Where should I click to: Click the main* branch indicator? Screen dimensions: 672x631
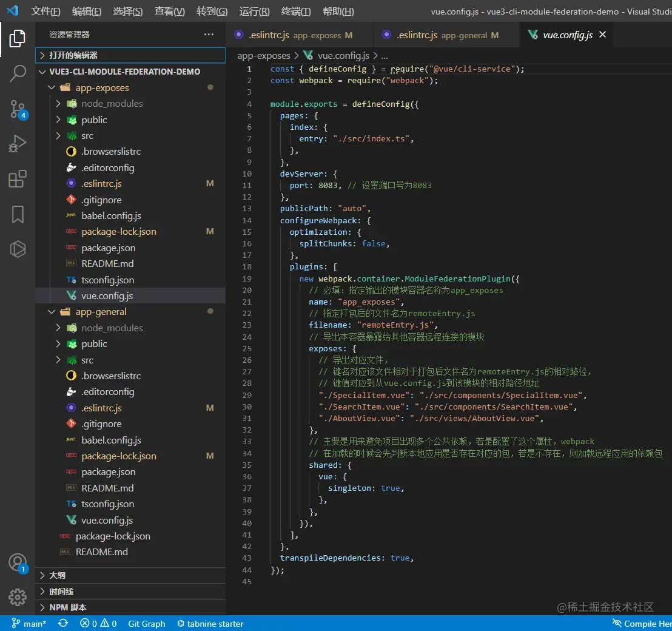click(29, 623)
